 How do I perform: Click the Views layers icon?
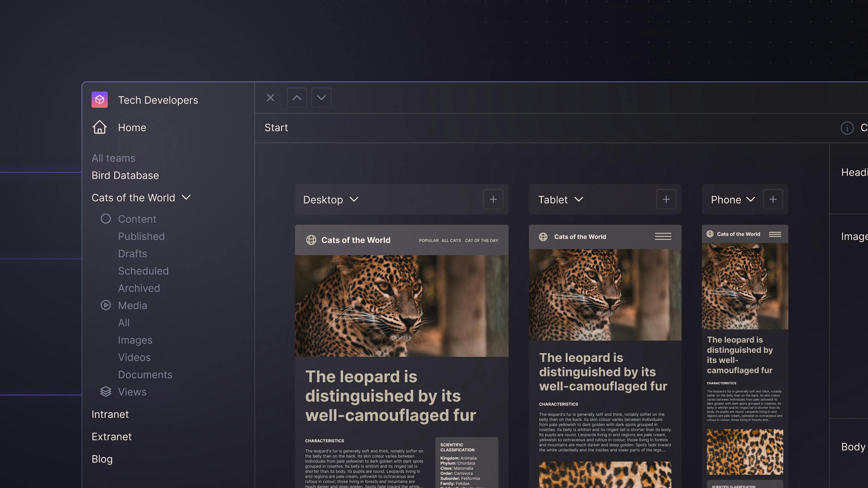pyautogui.click(x=105, y=391)
